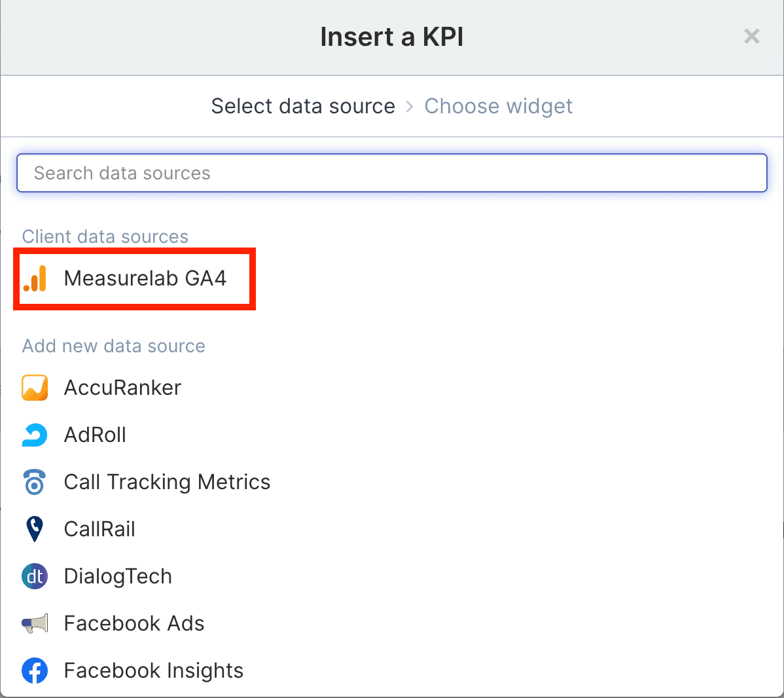This screenshot has height=698, width=784.
Task: Choose DialogTech label in list
Action: pos(118,576)
